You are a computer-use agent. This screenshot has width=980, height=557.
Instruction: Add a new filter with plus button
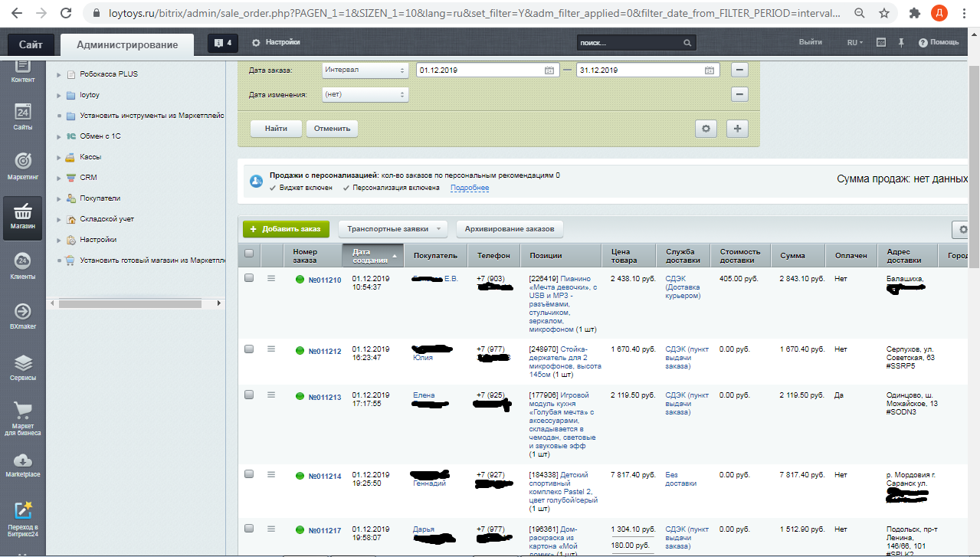point(737,129)
